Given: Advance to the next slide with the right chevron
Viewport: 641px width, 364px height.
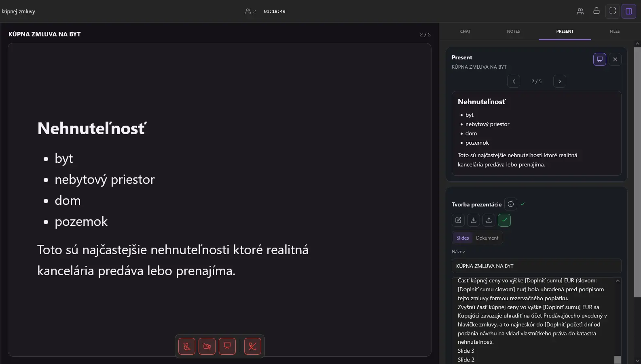Looking at the screenshot, I should (560, 81).
